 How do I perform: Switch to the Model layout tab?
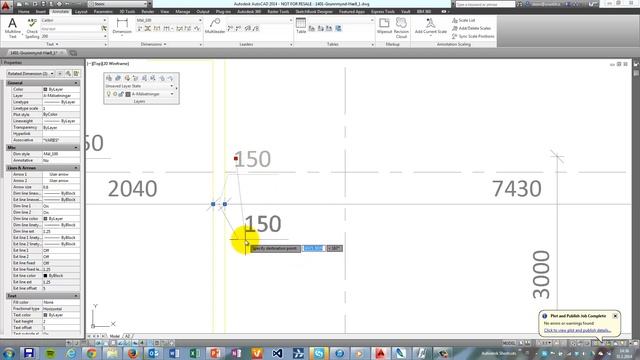pos(114,336)
